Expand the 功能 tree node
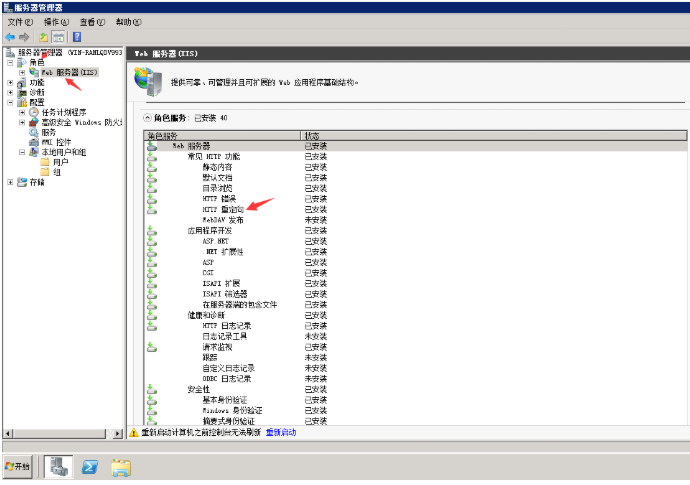Viewport: 690px width, 485px height. [x=10, y=83]
